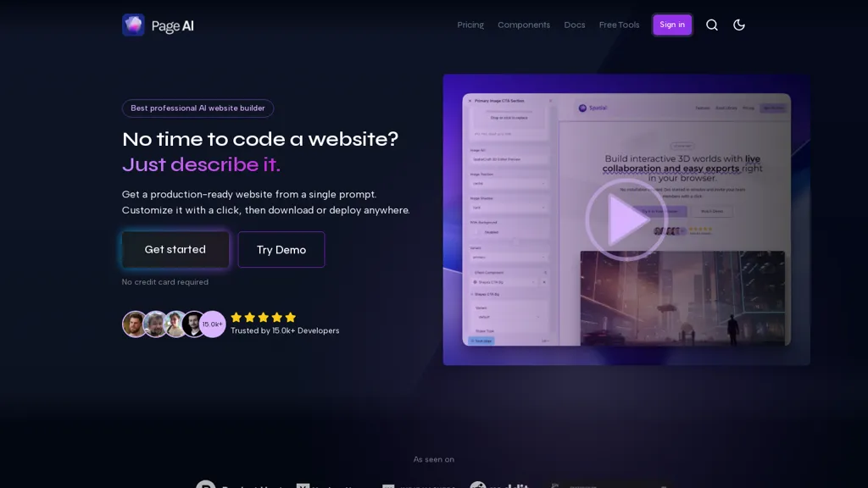This screenshot has height=488, width=868.
Task: Open the Pricing nav link
Action: coord(470,25)
